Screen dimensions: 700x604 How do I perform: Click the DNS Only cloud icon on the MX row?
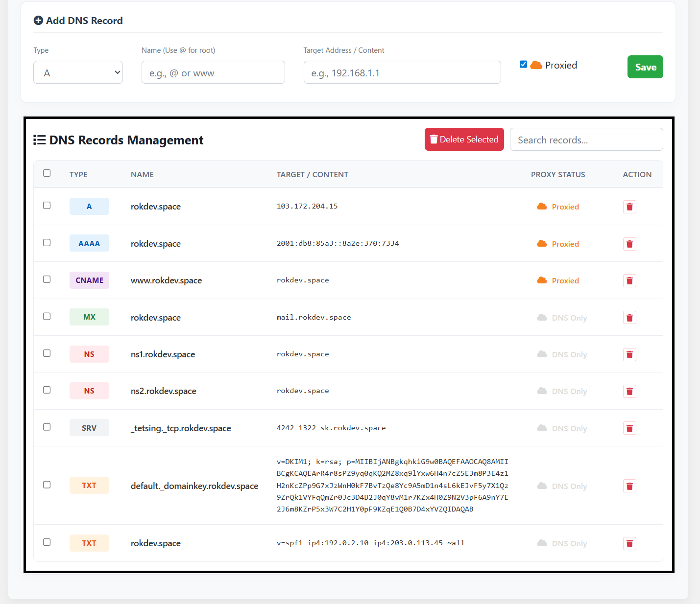point(542,317)
